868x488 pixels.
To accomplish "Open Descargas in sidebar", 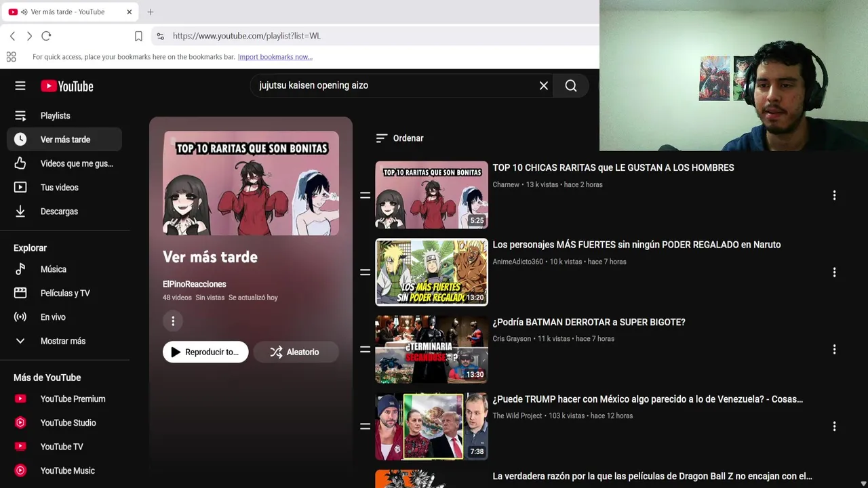I will tap(64, 211).
